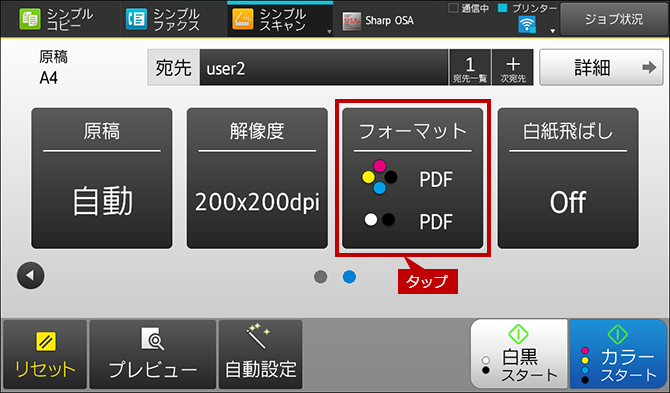
Task: Tap the 原稿 自動 original setting tile
Action: [102, 178]
